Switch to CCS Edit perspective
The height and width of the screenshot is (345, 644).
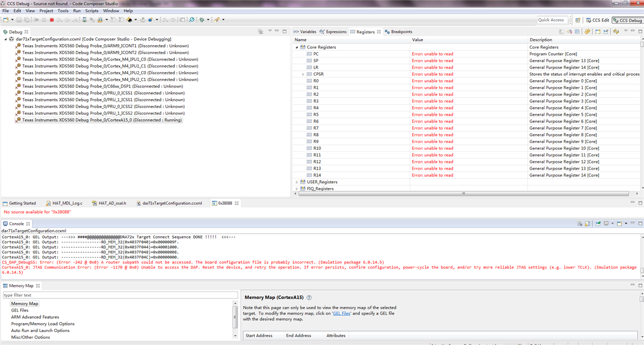click(x=597, y=20)
